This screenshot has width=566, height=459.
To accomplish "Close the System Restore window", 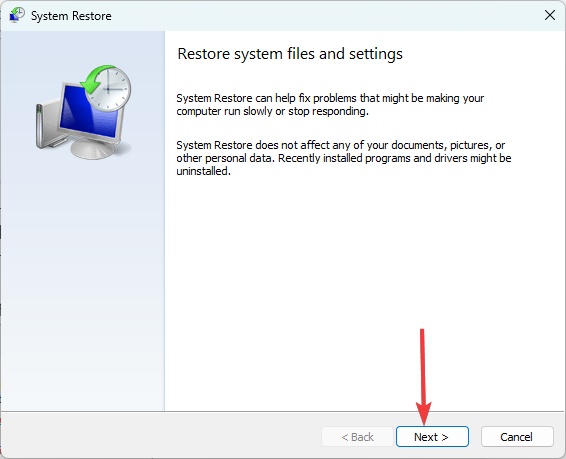I will click(550, 15).
